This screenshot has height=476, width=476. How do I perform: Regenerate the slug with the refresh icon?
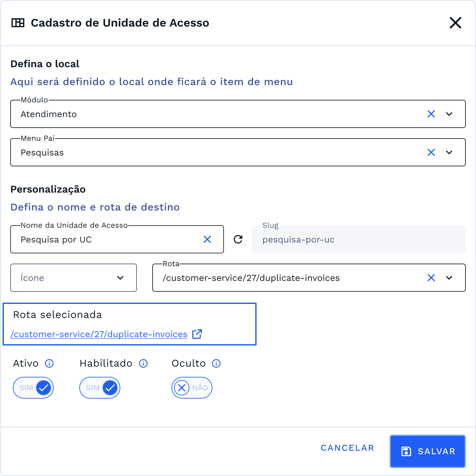pos(237,239)
